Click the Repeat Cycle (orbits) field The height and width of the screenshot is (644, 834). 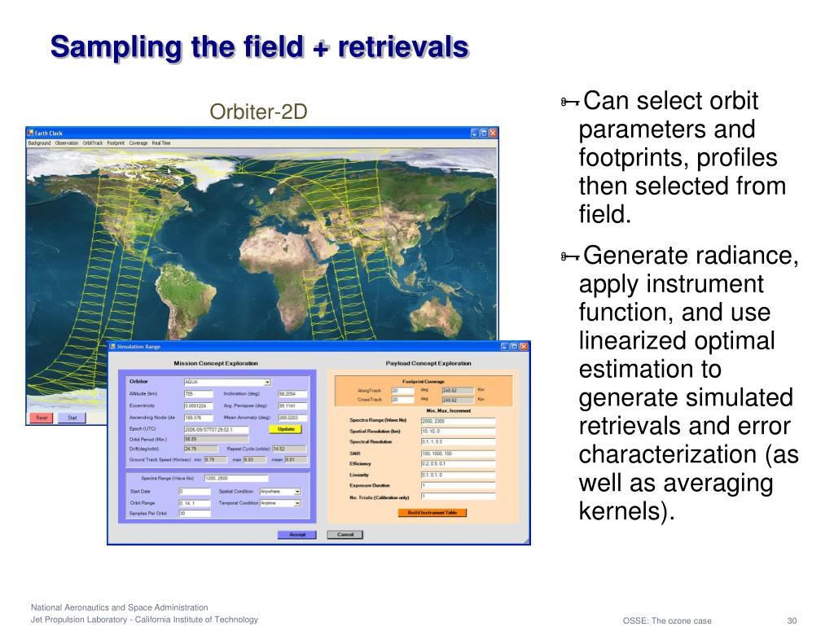289,449
